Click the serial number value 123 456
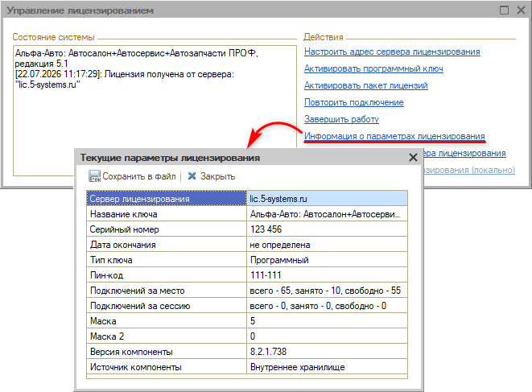The height and width of the screenshot is (392, 532). coord(327,229)
